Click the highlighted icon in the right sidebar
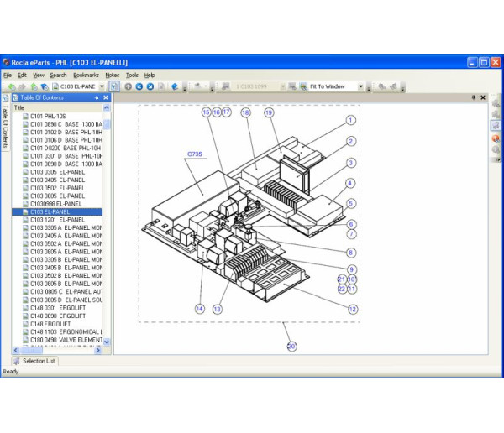 tap(496, 126)
